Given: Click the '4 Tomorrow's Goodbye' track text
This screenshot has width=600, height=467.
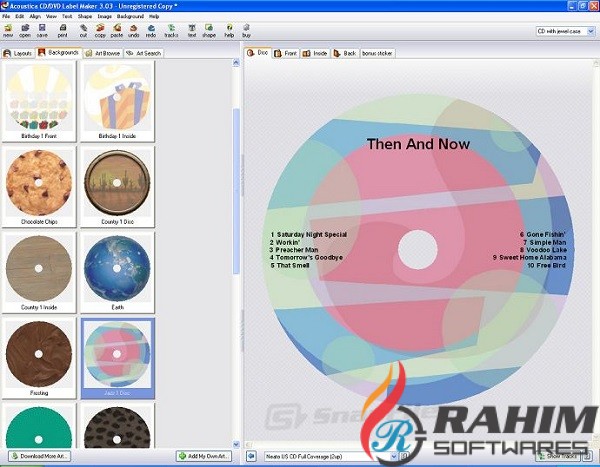Looking at the screenshot, I should pyautogui.click(x=306, y=257).
